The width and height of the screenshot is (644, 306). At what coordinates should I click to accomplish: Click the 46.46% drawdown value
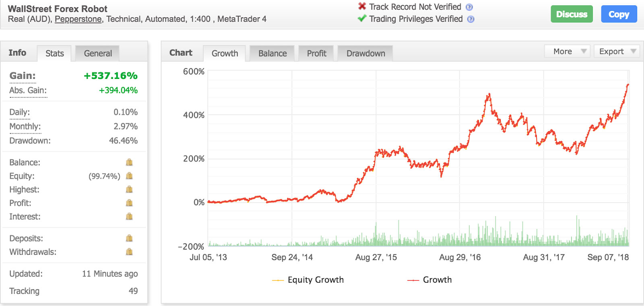pyautogui.click(x=123, y=141)
